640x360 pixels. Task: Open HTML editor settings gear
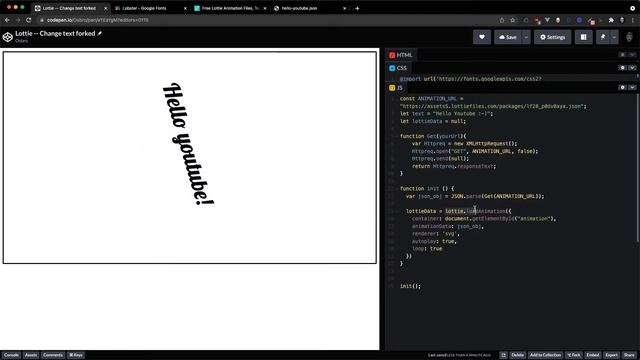(622, 55)
